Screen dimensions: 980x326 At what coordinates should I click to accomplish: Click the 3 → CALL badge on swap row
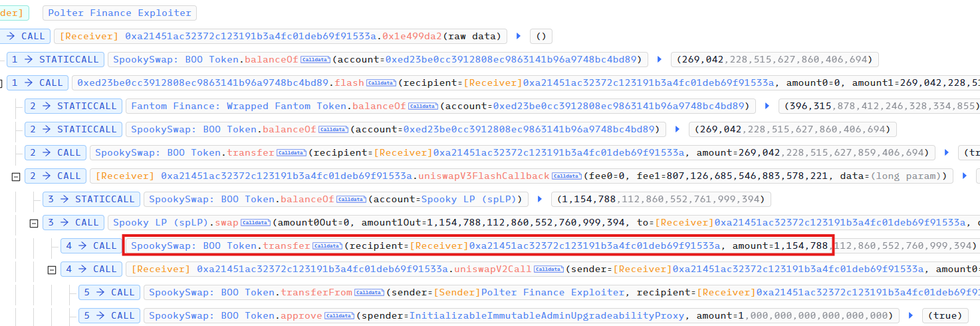[x=73, y=222]
